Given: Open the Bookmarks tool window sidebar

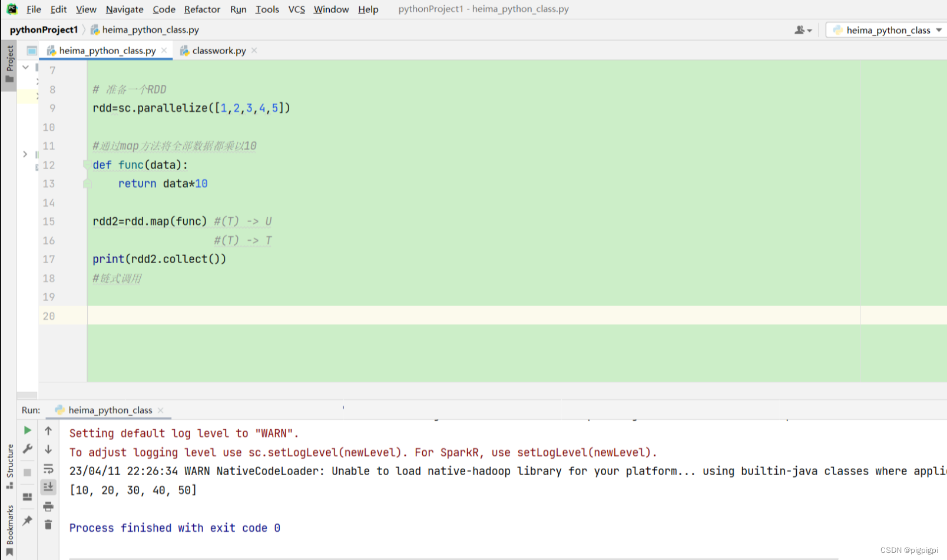Looking at the screenshot, I should coord(9,530).
